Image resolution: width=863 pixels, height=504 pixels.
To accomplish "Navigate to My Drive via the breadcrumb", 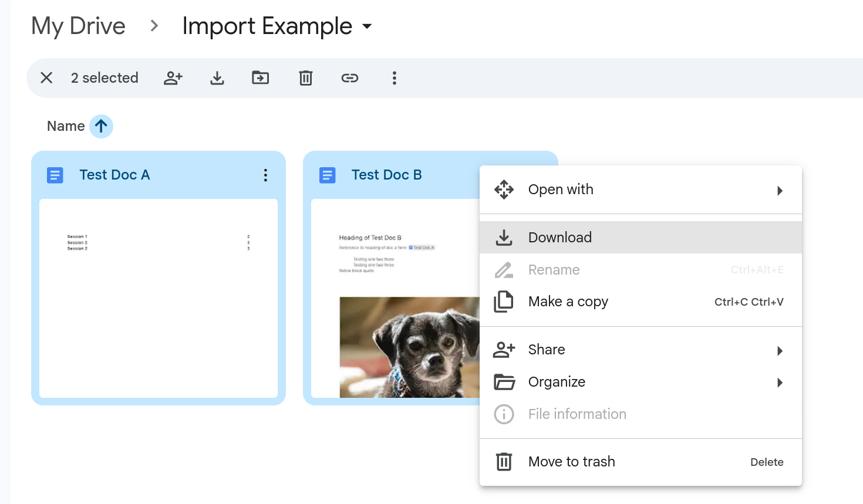I will tap(78, 26).
